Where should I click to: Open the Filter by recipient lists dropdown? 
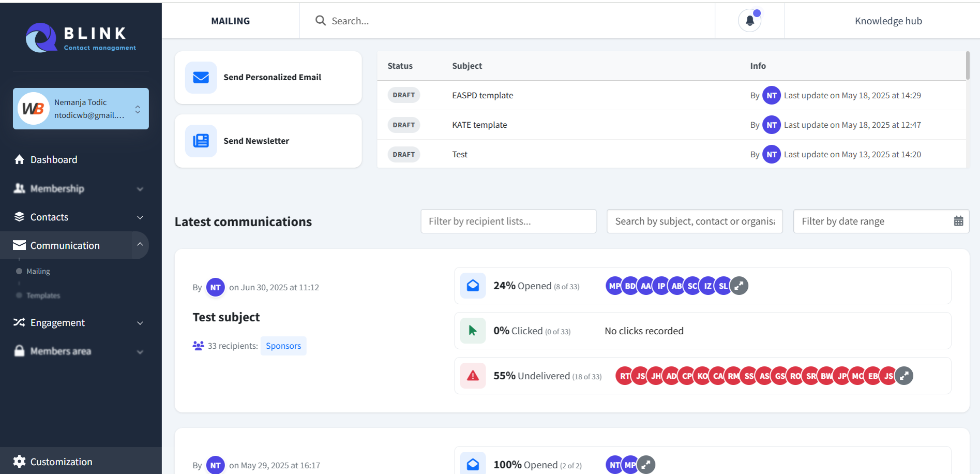click(x=508, y=221)
